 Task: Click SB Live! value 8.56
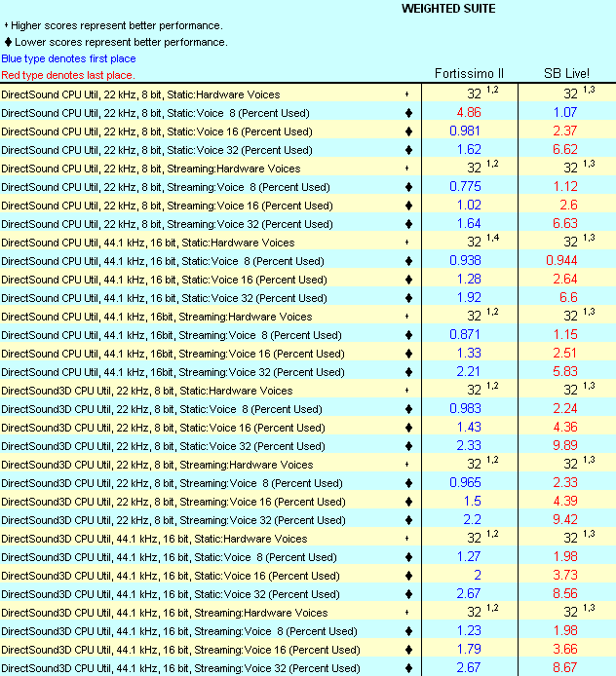[x=565, y=594]
